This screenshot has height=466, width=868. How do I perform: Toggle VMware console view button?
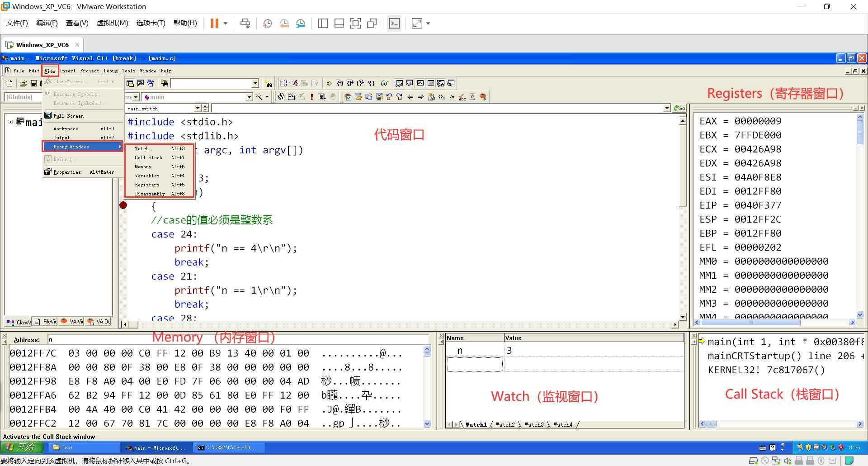point(394,24)
